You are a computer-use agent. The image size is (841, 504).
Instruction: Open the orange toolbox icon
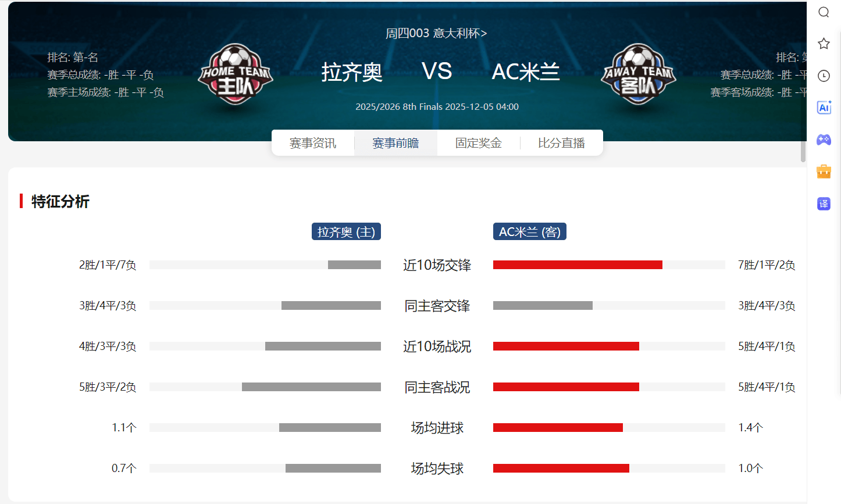click(824, 171)
